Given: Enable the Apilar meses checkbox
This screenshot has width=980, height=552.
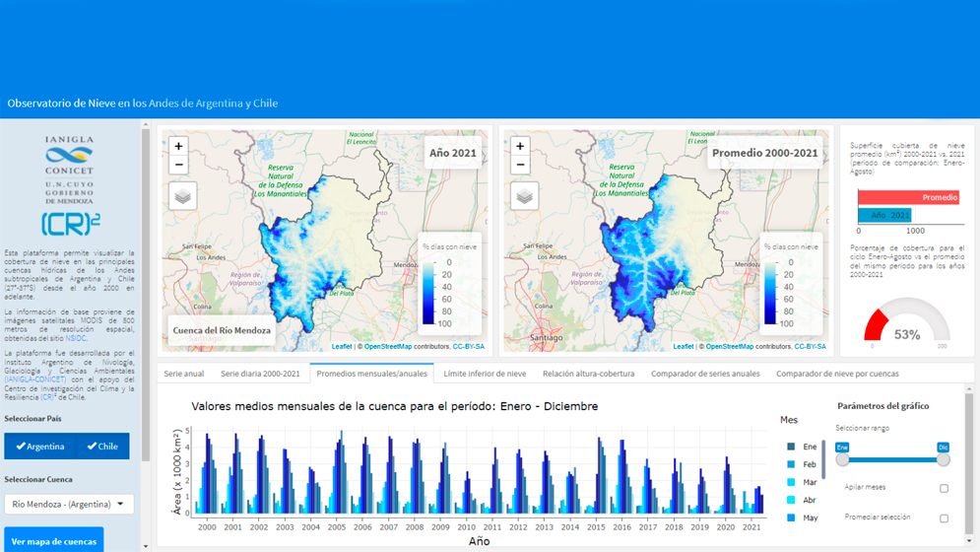Looking at the screenshot, I should click(x=944, y=488).
